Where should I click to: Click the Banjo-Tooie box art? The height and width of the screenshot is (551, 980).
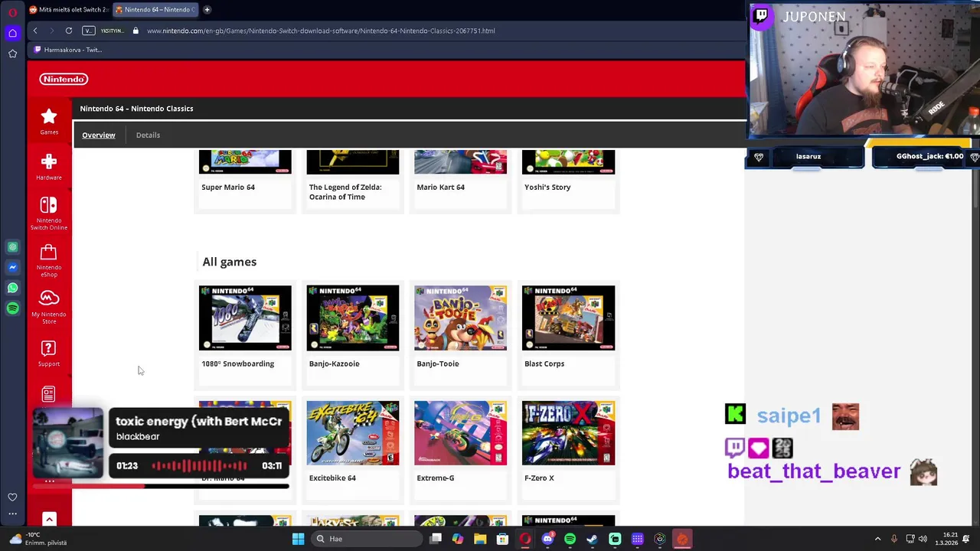(460, 318)
